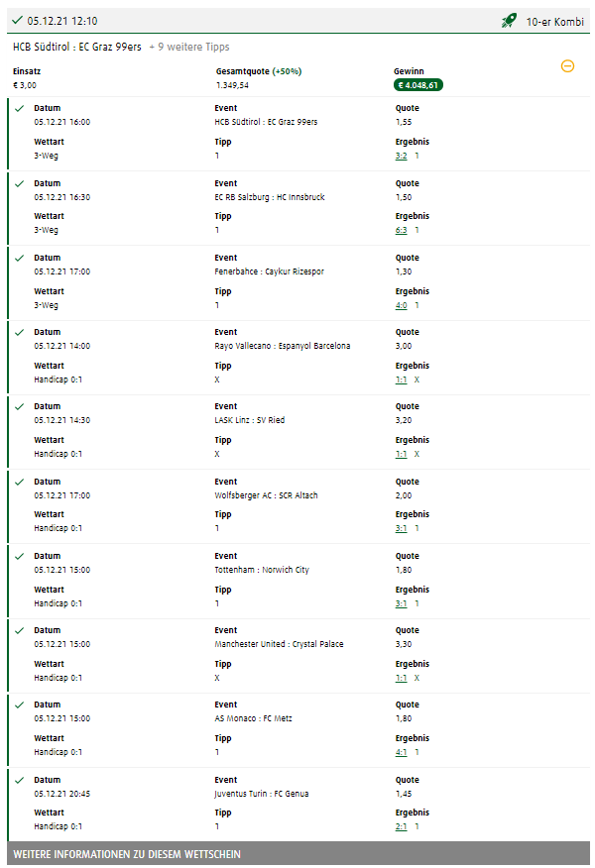Open the 4:0 result for Fenerbahce match

coord(401,305)
